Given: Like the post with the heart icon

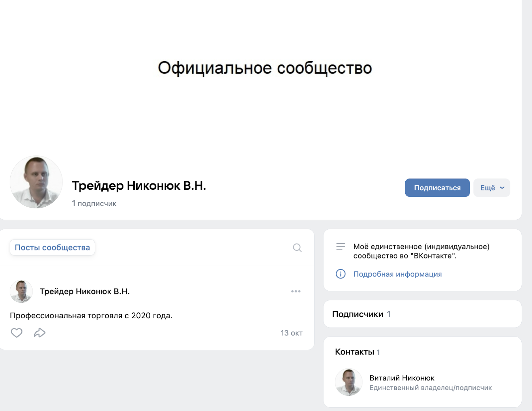Looking at the screenshot, I should [17, 333].
